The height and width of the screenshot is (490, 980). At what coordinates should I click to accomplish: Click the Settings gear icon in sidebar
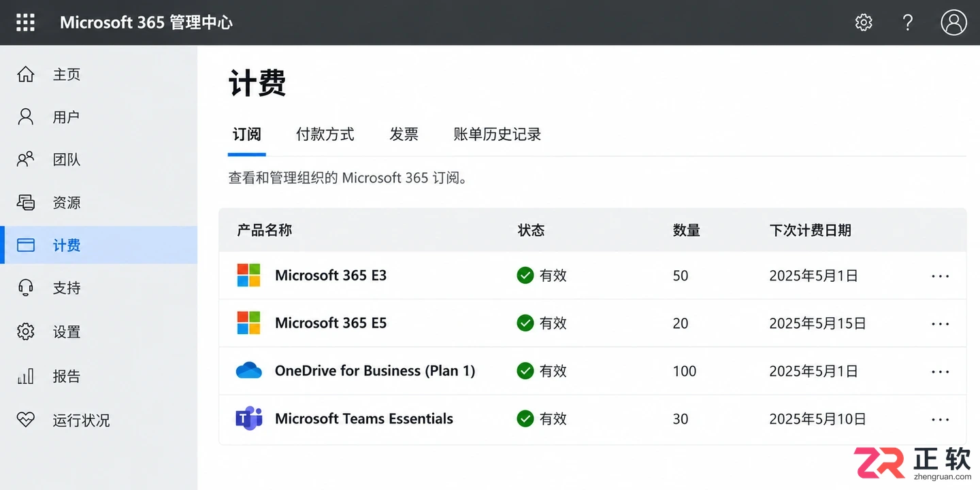click(x=26, y=331)
